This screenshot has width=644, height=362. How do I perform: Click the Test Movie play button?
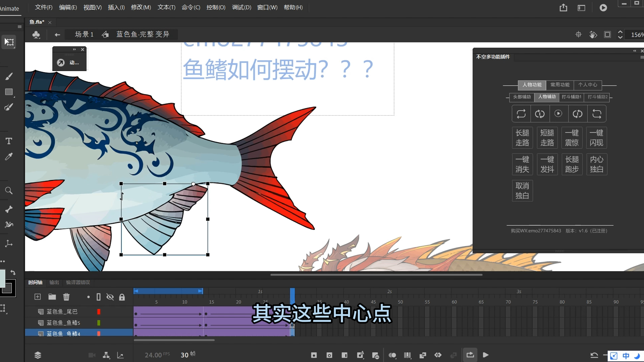tap(603, 8)
